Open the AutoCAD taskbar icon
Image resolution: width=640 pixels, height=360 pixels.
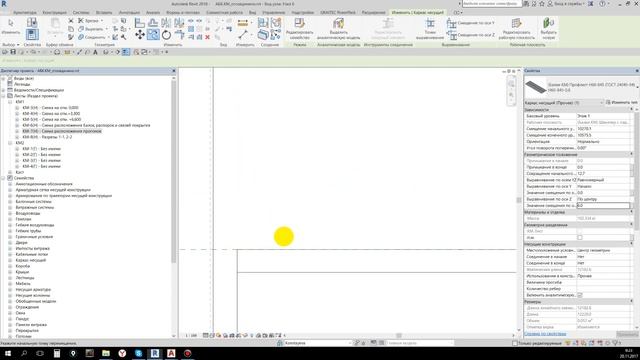tap(171, 353)
